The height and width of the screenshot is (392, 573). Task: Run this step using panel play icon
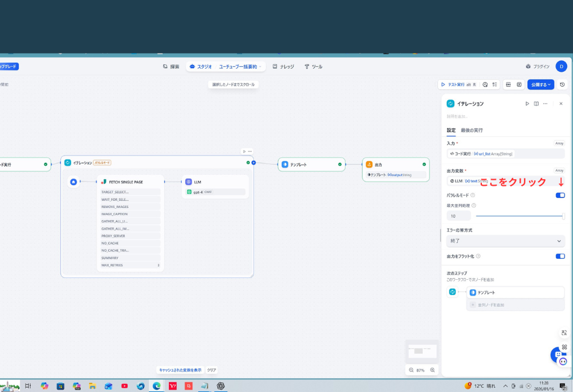point(527,104)
